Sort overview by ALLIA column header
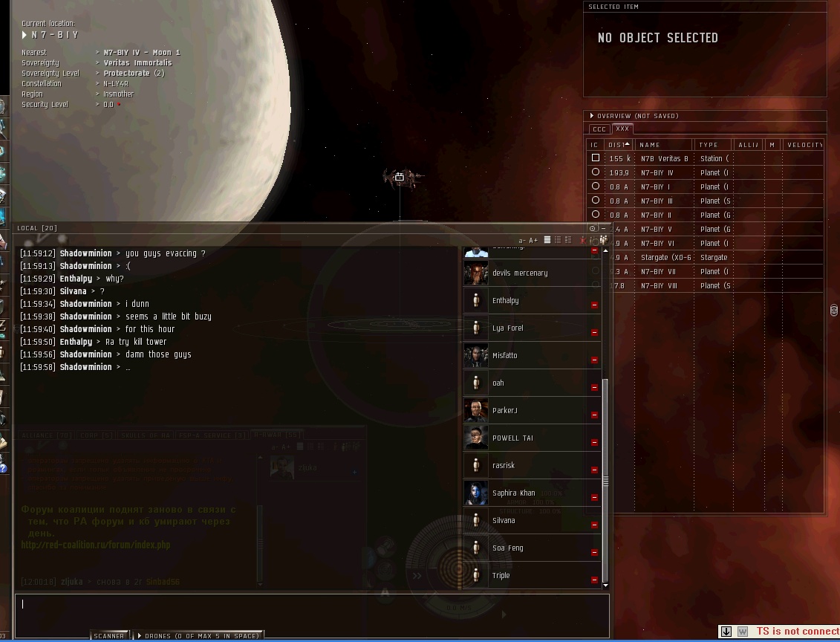The height and width of the screenshot is (642, 840). point(749,145)
